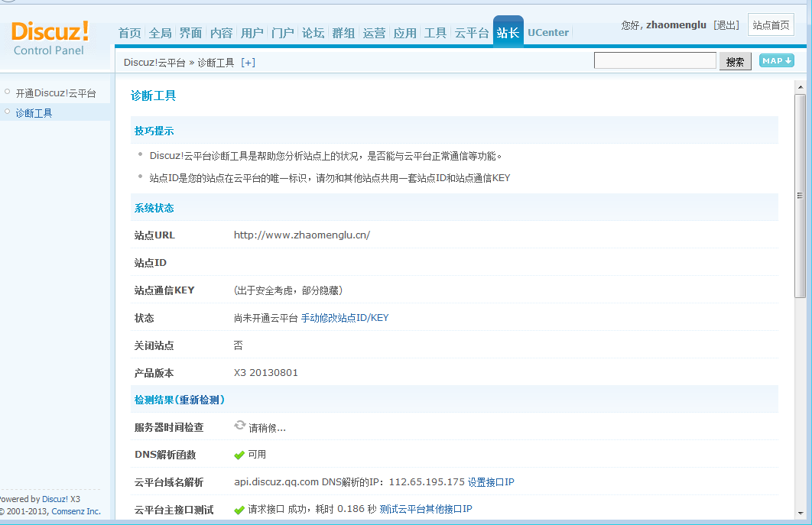Click the 诊断工具 page heading
The height and width of the screenshot is (525, 812).
coord(153,96)
